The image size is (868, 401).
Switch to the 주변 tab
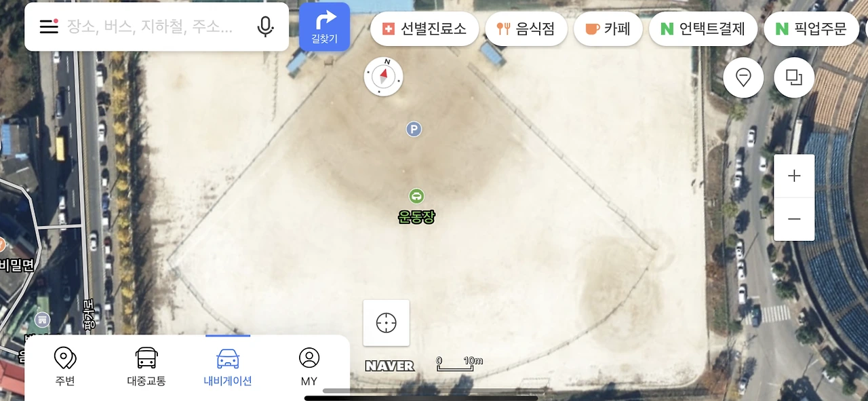pos(65,366)
